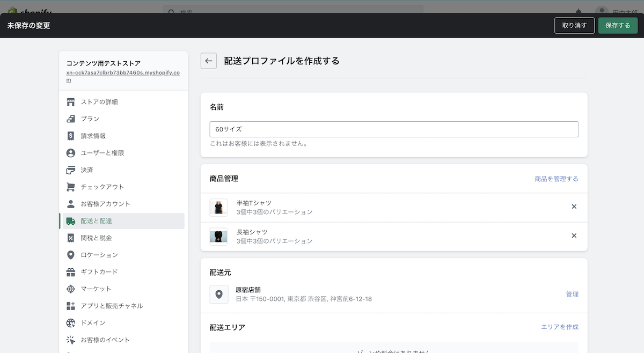Viewport: 644px width, 353px height.
Task: Open ユーザーと権限 settings page
Action: pos(123,153)
